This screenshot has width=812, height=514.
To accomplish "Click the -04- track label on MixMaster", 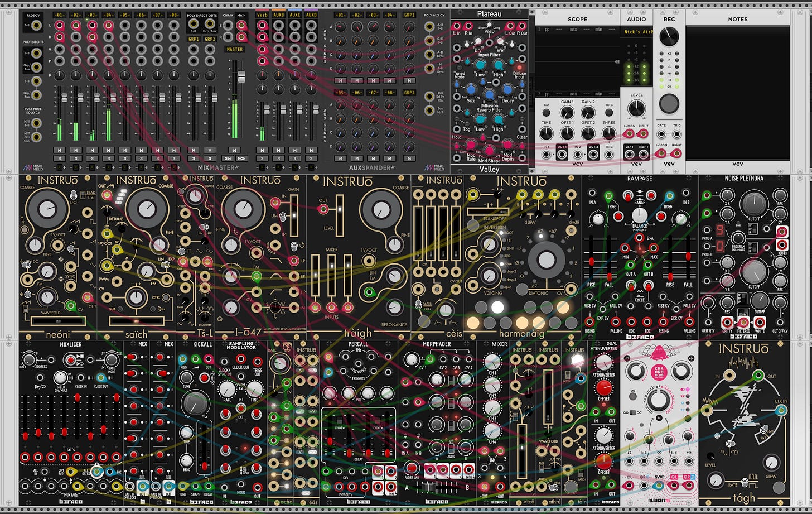I will [x=109, y=15].
